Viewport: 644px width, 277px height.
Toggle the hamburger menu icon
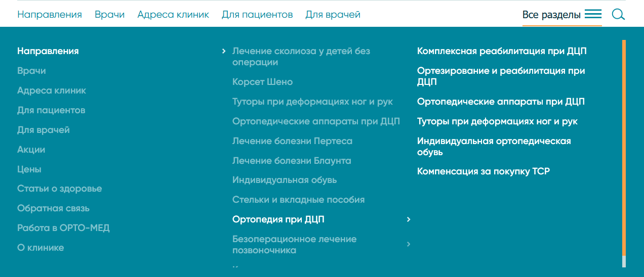click(x=593, y=15)
